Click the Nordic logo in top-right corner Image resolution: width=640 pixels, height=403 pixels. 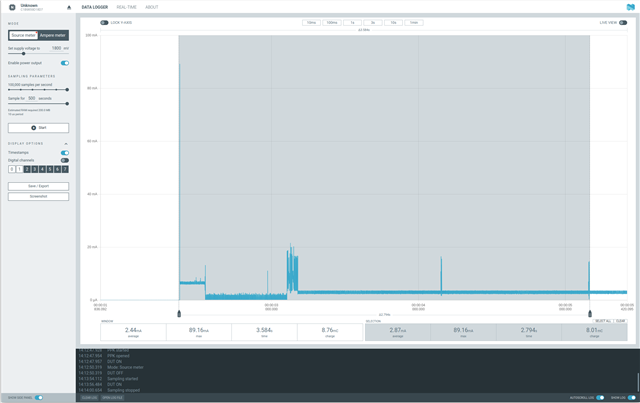click(x=630, y=7)
